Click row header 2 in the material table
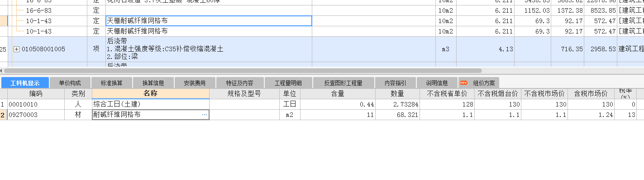This screenshot has width=644, height=180. pyautogui.click(x=3, y=115)
